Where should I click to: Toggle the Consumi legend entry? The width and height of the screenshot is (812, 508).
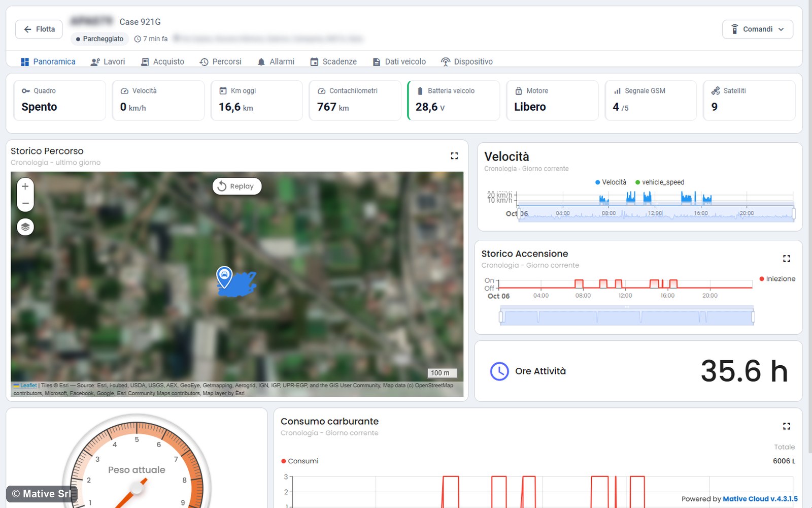300,461
